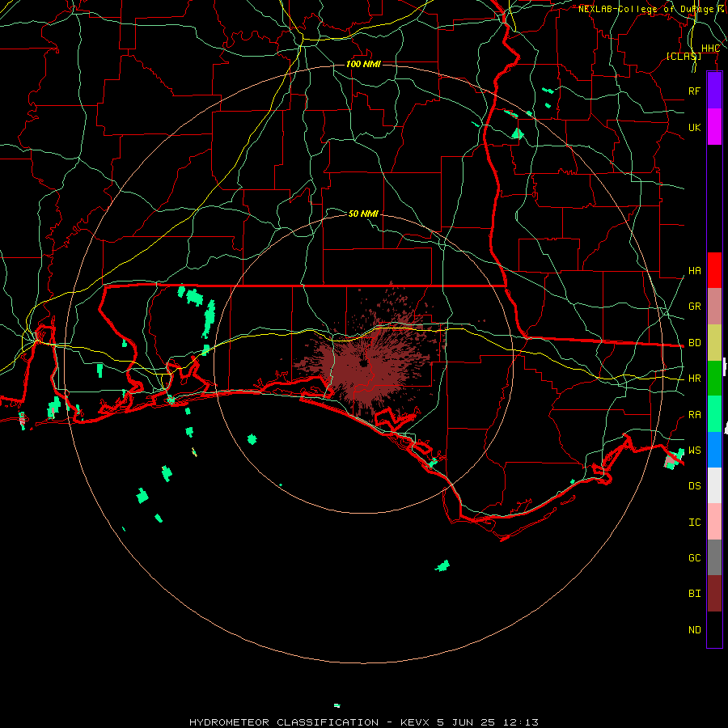Click the HYDROMETEOR CLASSIFICATION KEVX title text
Screen dimensions: 728x728
pos(363,722)
